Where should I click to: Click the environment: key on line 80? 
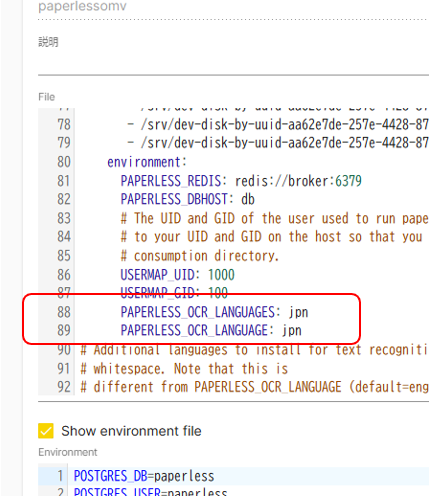coord(147,162)
